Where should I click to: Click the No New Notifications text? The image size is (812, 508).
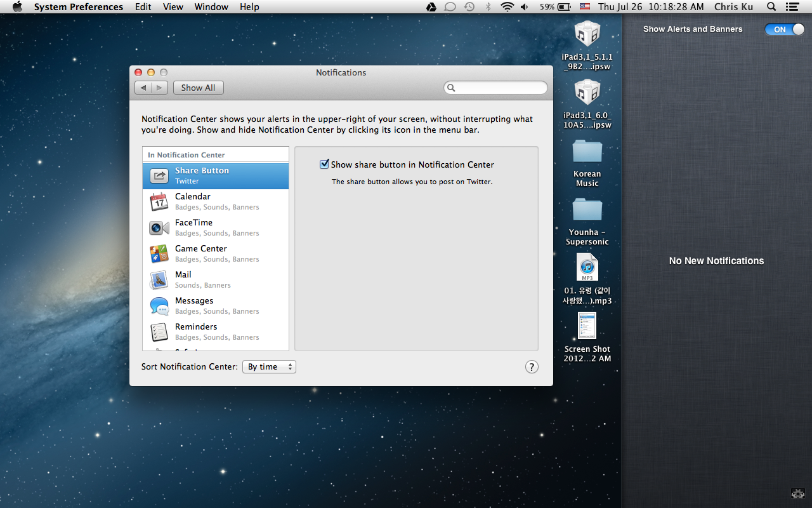[x=716, y=261]
